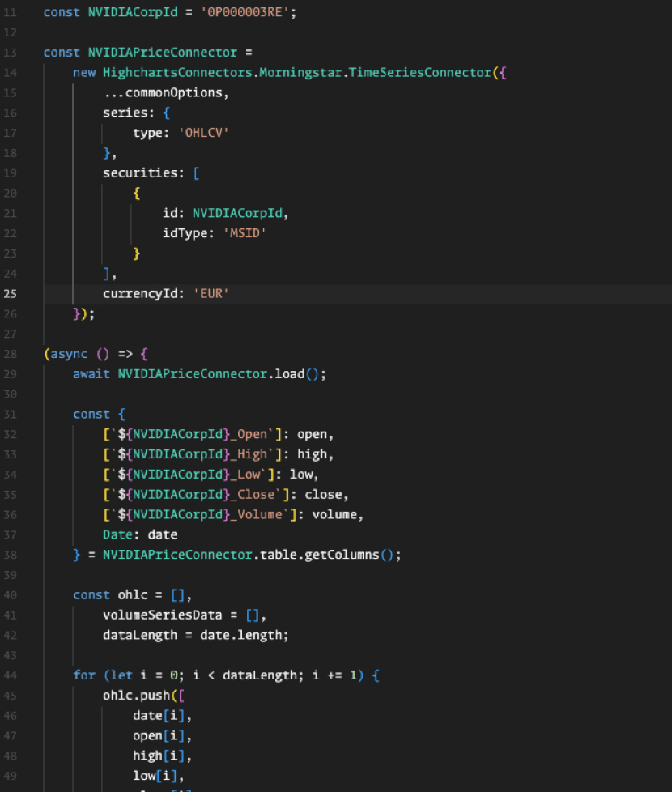Click line number 25 in the gutter
672x792 pixels.
(x=10, y=293)
